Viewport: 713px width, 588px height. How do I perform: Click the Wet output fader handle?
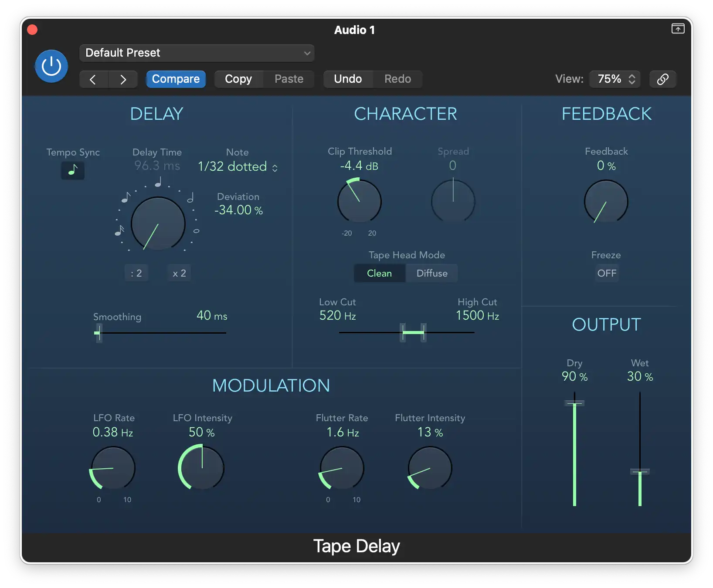(x=640, y=471)
